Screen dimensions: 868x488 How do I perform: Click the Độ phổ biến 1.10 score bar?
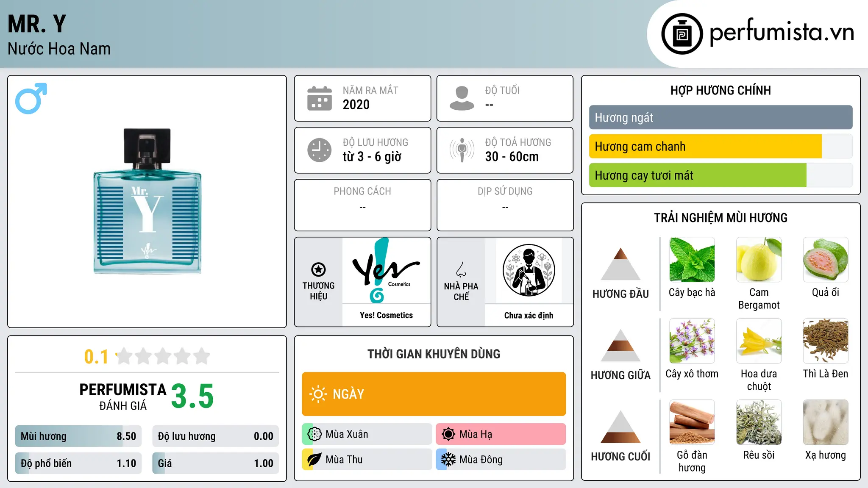coord(78,463)
